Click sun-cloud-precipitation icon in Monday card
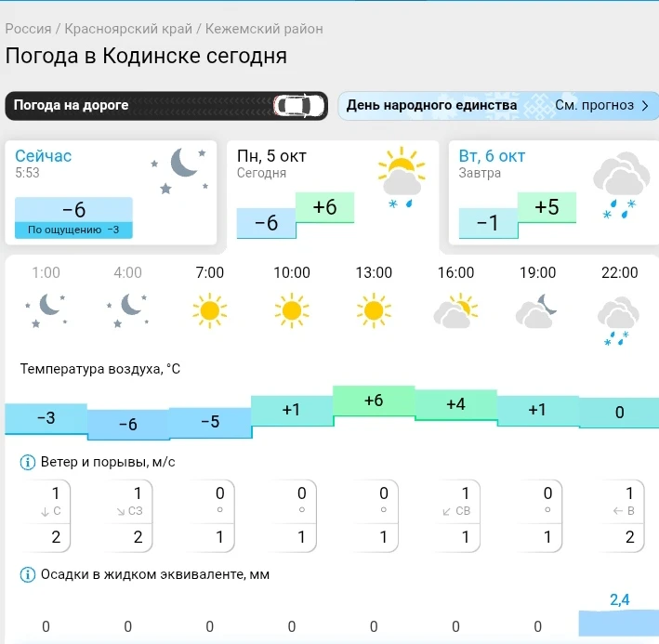The height and width of the screenshot is (644, 659). [x=402, y=177]
